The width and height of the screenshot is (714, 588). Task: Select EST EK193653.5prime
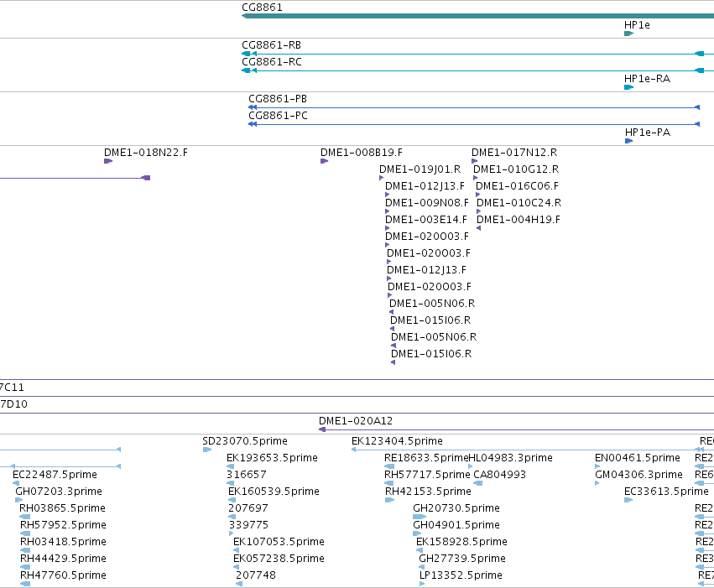coord(231,466)
